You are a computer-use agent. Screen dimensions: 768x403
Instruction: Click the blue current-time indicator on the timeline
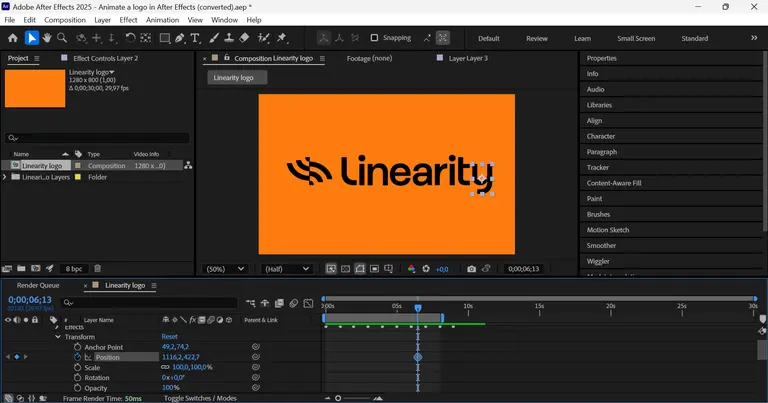(418, 308)
